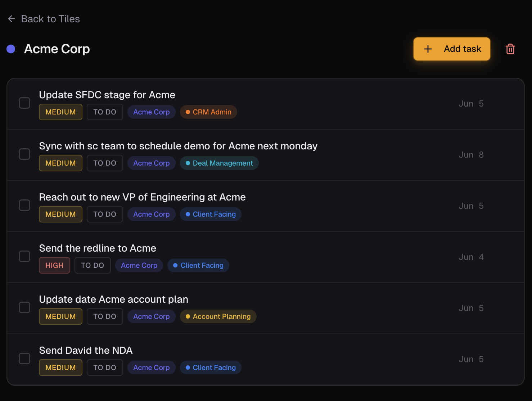Check off Update date Acme account plan
Screen dimensions: 532x401
tap(24, 307)
